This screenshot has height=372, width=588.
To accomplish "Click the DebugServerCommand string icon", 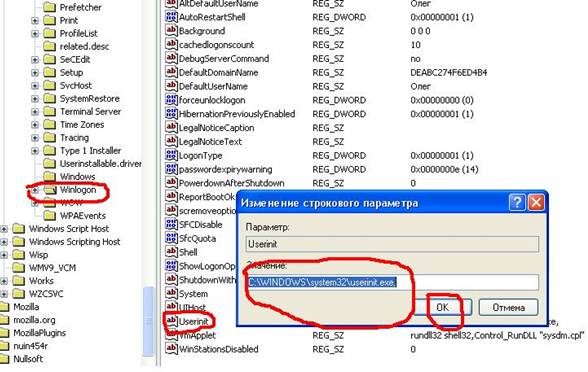I will coord(171,58).
